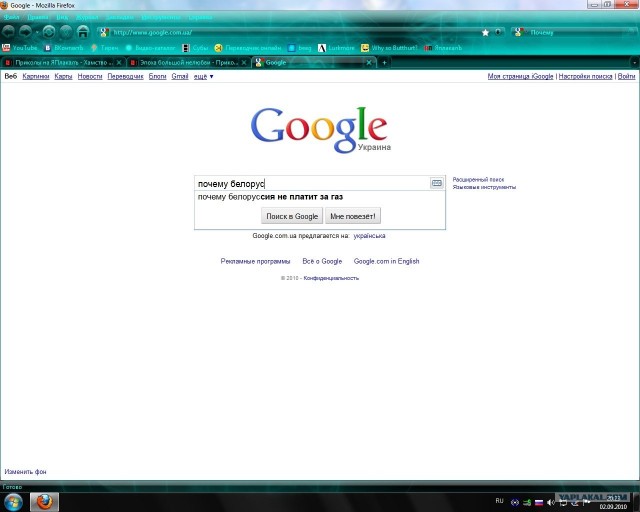
Task: Open the Журнал menu
Action: (87, 17)
